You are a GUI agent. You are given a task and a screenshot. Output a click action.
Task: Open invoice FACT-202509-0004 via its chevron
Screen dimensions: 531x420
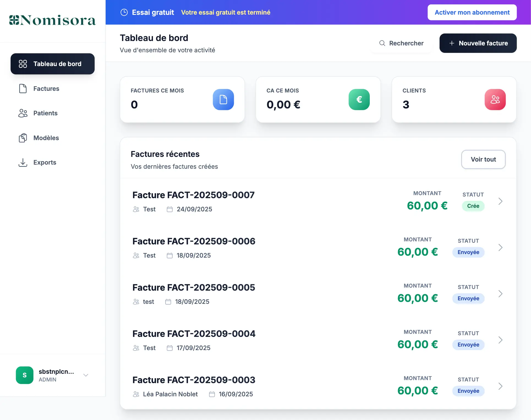(500, 340)
